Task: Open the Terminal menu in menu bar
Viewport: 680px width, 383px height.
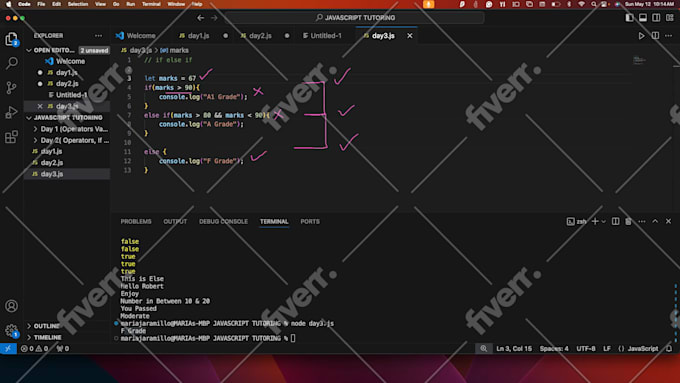Action: (151, 4)
